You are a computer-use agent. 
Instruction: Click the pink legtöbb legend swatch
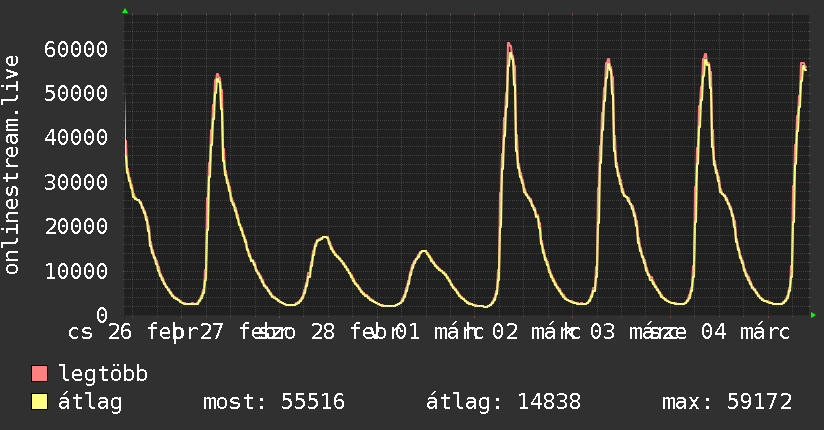tap(39, 374)
